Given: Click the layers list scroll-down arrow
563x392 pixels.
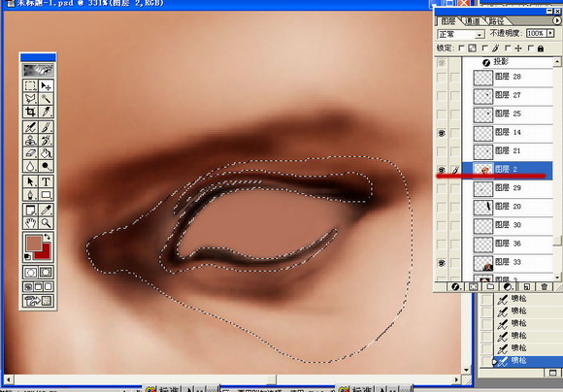Looking at the screenshot, I should coord(557,278).
